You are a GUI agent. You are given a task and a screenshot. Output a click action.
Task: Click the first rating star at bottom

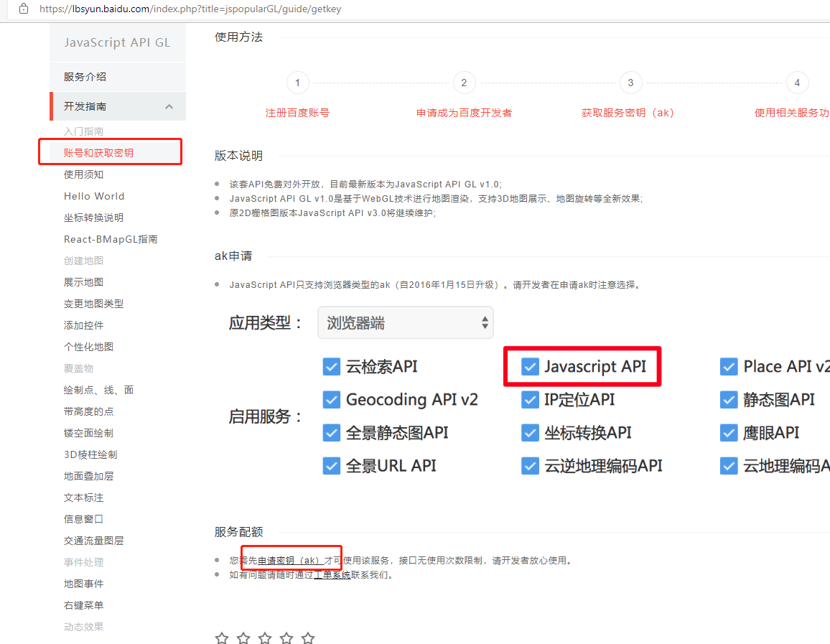click(x=221, y=637)
